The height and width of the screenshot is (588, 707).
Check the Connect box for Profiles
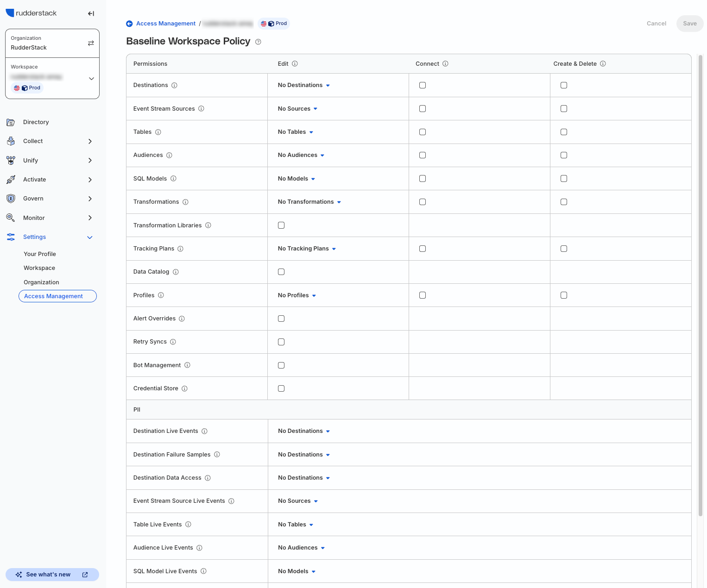pos(423,295)
